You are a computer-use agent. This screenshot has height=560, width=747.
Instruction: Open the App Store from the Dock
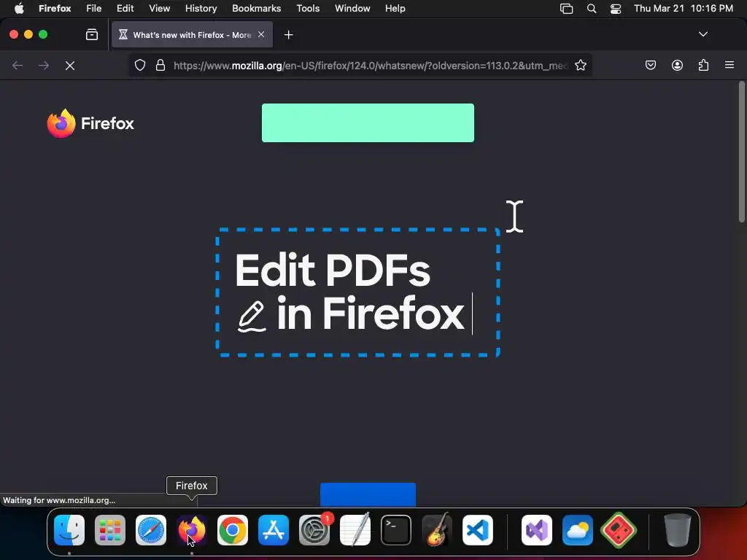pyautogui.click(x=274, y=530)
